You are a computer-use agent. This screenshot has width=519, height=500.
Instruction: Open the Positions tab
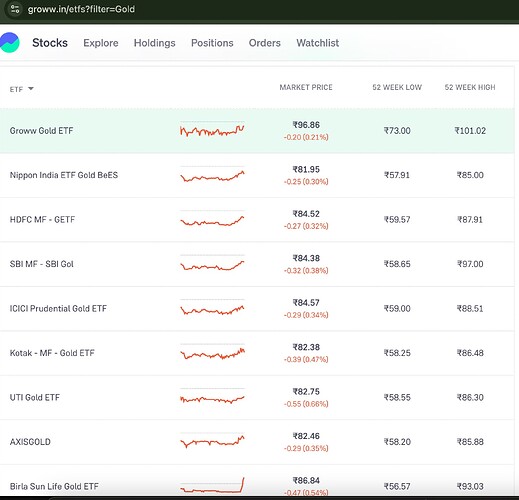pyautogui.click(x=212, y=43)
